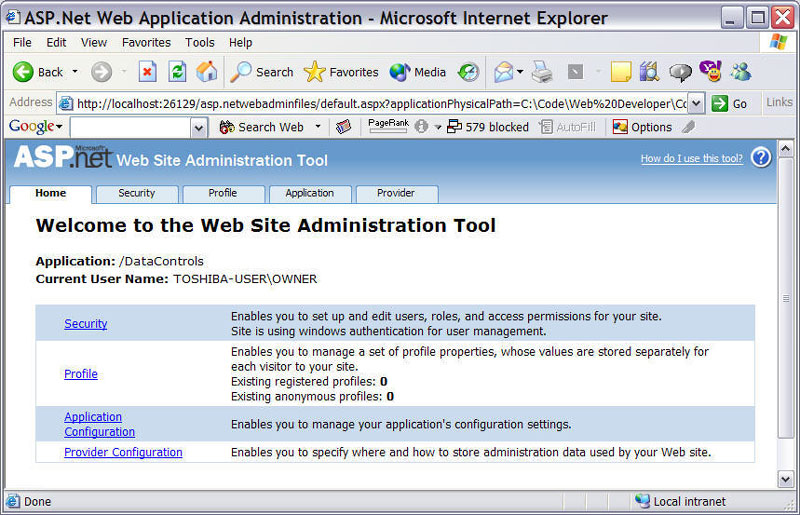The height and width of the screenshot is (515, 800).
Task: Switch to the Application tab
Action: (310, 193)
